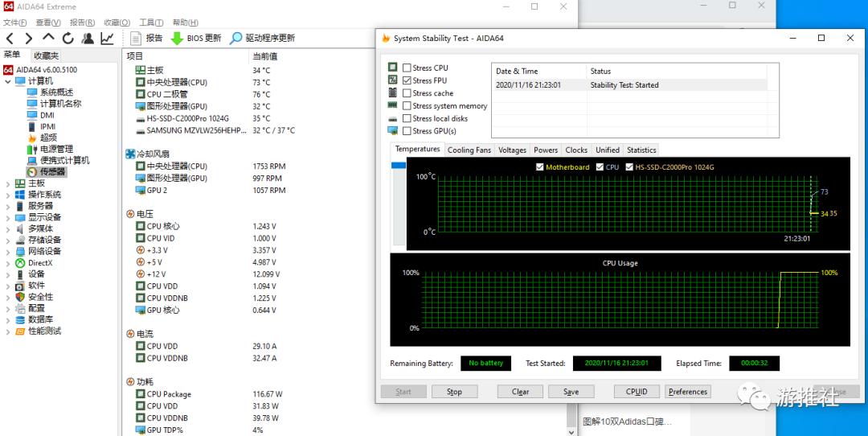Enable the Stress GPU(s) checkbox
The width and height of the screenshot is (868, 436).
407,131
